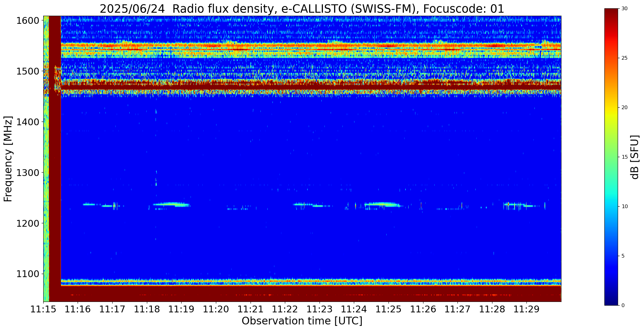Viewport: 644px width, 330px height.
Task: Click the 11:26 time tick label
Action: (423, 309)
